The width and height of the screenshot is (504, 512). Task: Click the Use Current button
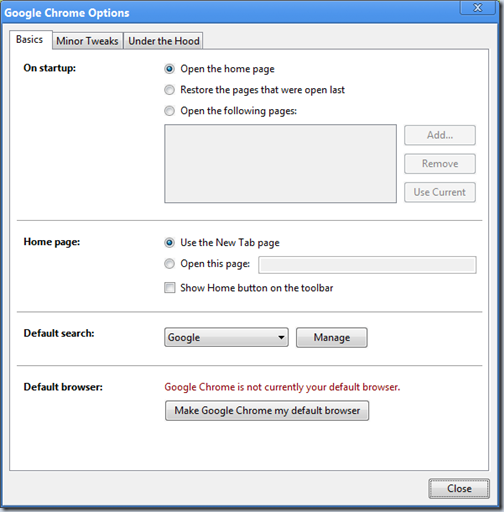pos(440,192)
